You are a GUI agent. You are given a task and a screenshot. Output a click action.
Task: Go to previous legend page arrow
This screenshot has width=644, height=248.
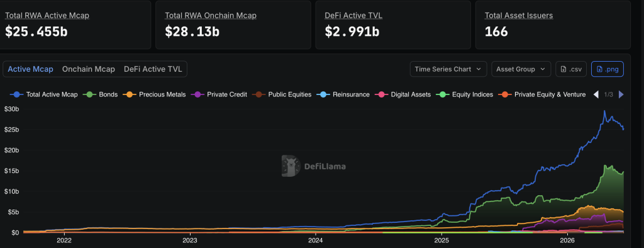pyautogui.click(x=596, y=94)
